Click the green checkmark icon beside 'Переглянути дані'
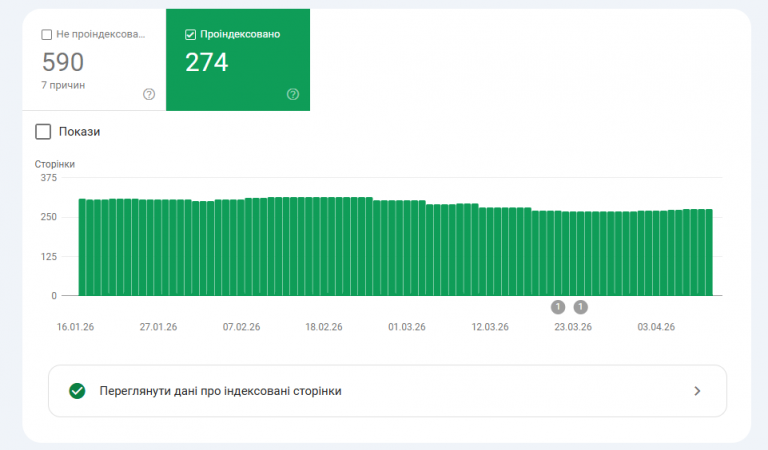This screenshot has width=768, height=450. pos(77,391)
